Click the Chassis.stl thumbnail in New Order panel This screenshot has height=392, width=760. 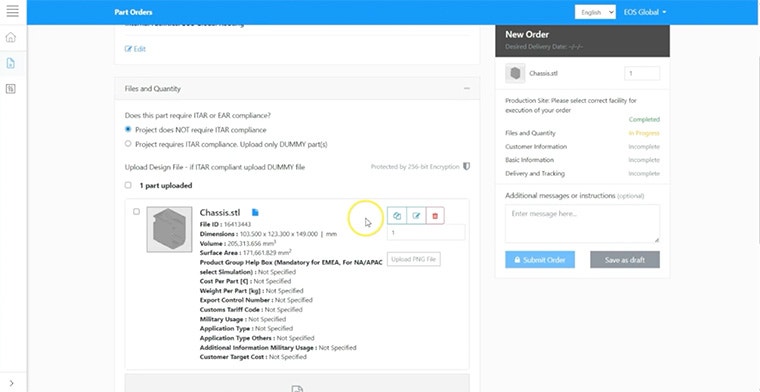coord(515,73)
